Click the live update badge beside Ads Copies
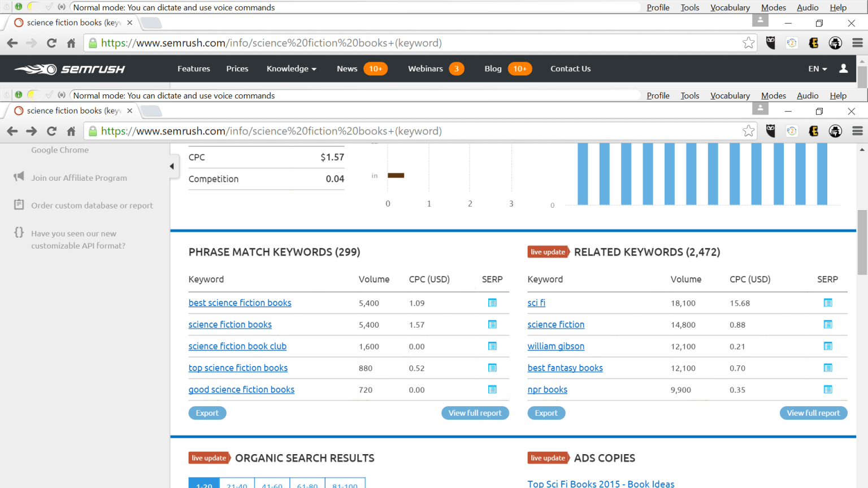The height and width of the screenshot is (488, 868). [548, 458]
